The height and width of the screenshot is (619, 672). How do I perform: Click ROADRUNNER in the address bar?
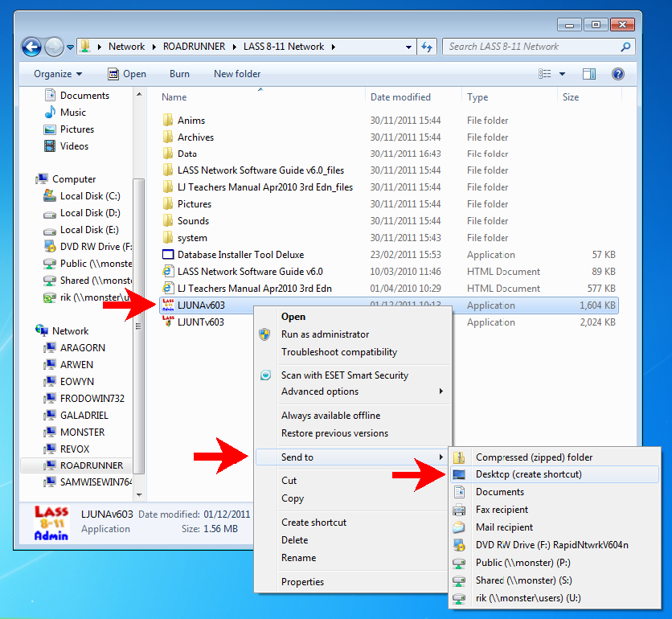(195, 47)
